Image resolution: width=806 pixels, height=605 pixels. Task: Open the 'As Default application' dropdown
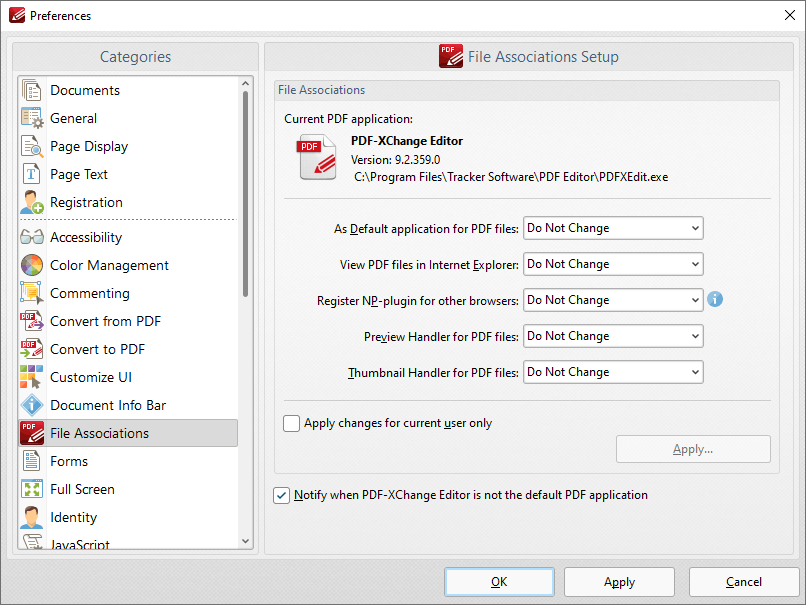(x=612, y=228)
